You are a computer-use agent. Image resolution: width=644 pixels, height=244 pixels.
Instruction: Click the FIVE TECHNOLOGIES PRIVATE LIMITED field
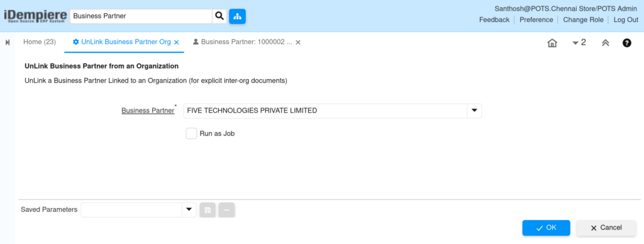325,111
